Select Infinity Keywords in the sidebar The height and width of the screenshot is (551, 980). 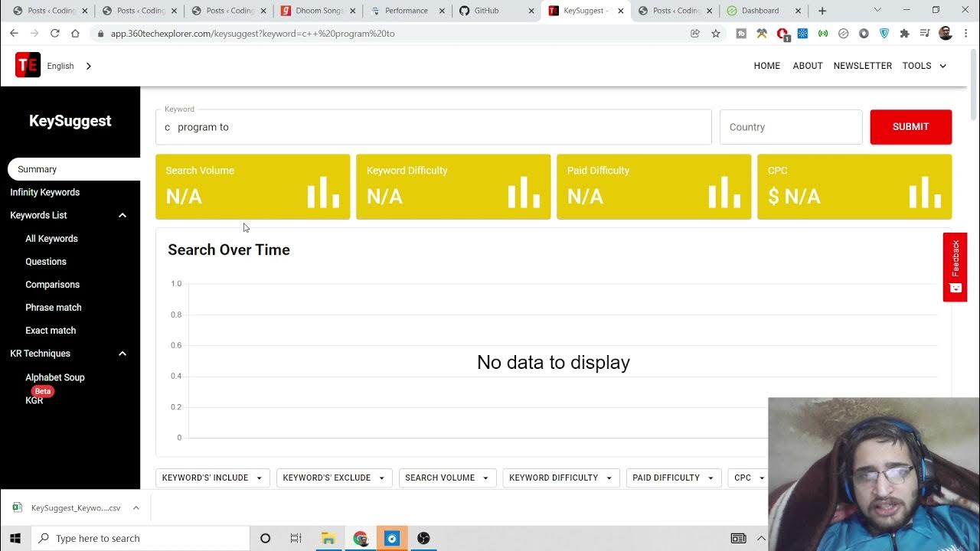[x=44, y=192]
